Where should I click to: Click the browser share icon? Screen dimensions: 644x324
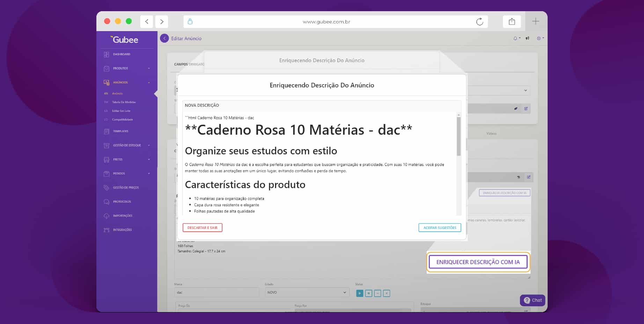point(512,22)
